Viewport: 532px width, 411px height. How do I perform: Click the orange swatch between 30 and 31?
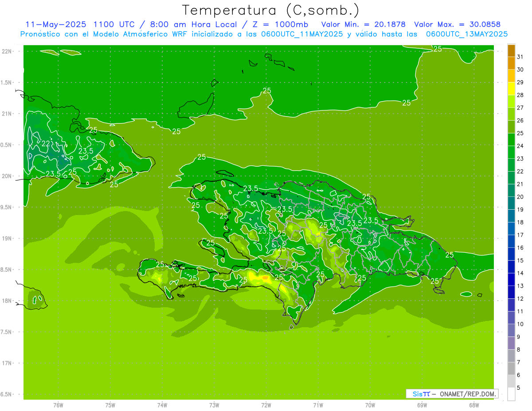(x=511, y=63)
